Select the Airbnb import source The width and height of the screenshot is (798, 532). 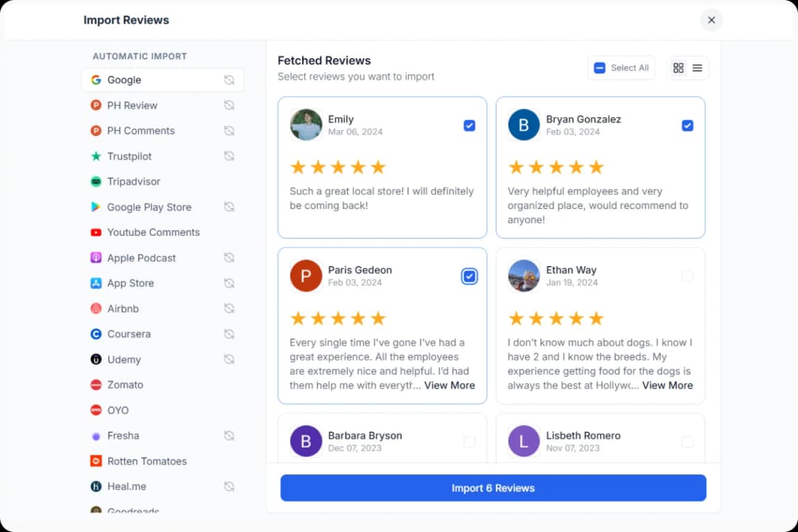tap(123, 308)
